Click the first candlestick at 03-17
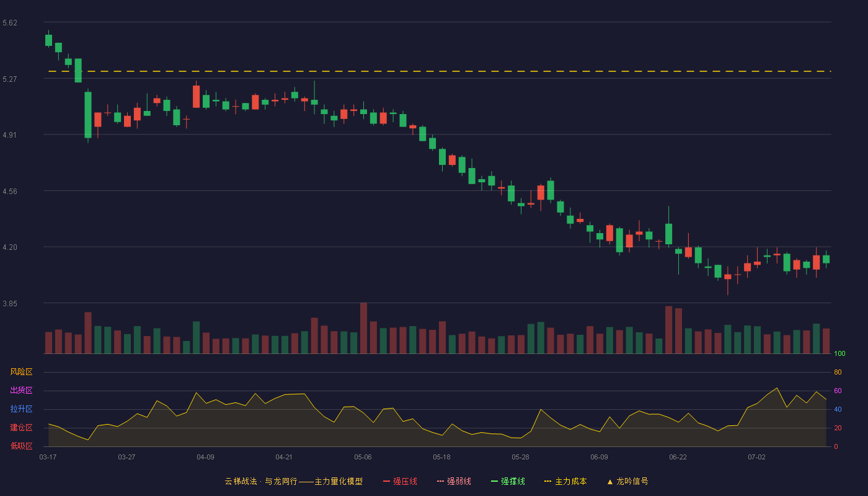The width and height of the screenshot is (868, 496). click(x=48, y=39)
